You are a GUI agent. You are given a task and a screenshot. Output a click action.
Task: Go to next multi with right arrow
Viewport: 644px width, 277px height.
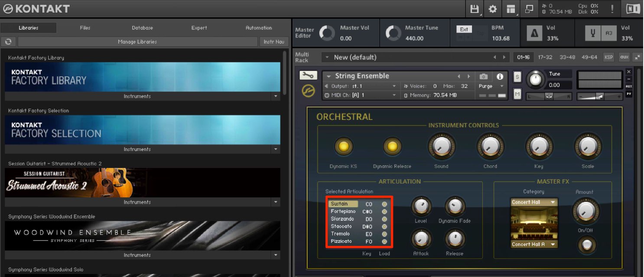click(x=504, y=57)
